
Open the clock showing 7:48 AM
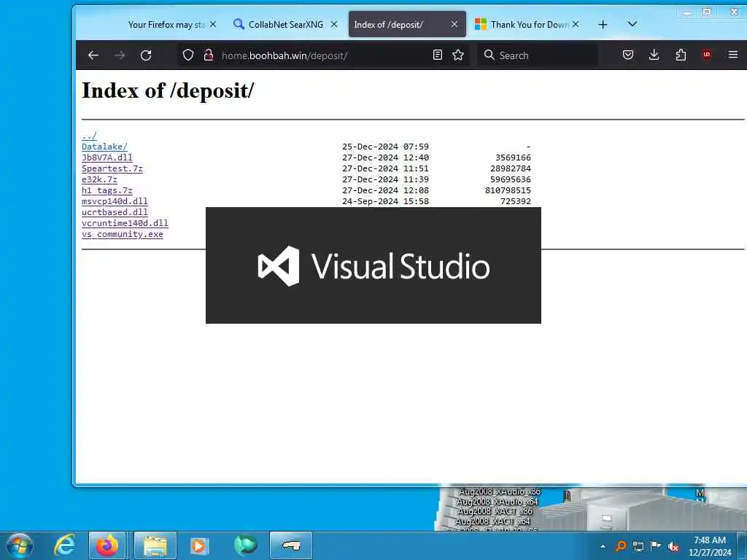pos(710,546)
